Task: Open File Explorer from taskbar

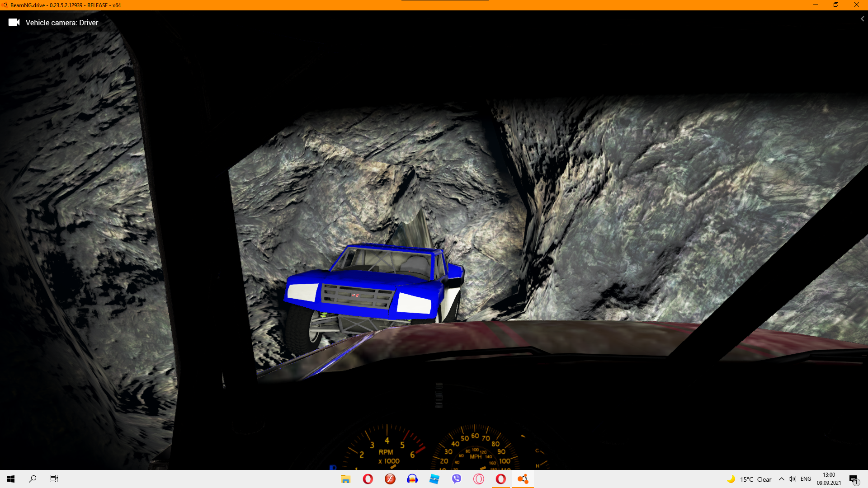Action: point(346,479)
